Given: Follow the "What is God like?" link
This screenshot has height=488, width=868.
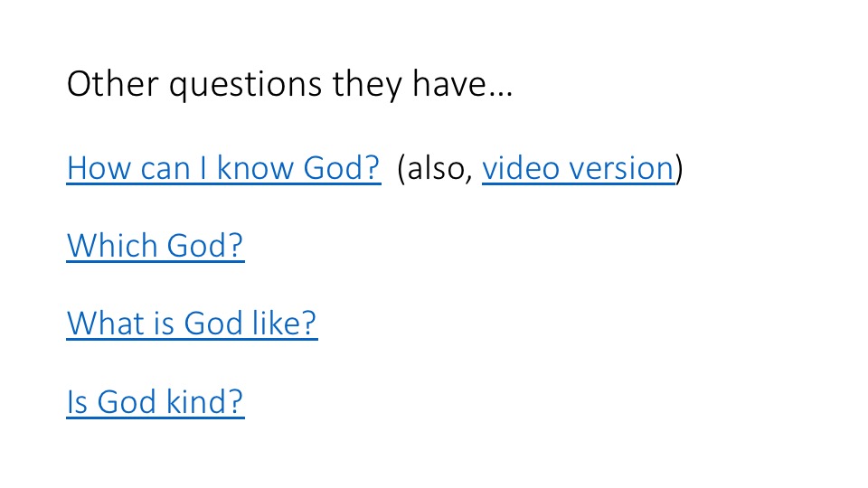Looking at the screenshot, I should [192, 324].
